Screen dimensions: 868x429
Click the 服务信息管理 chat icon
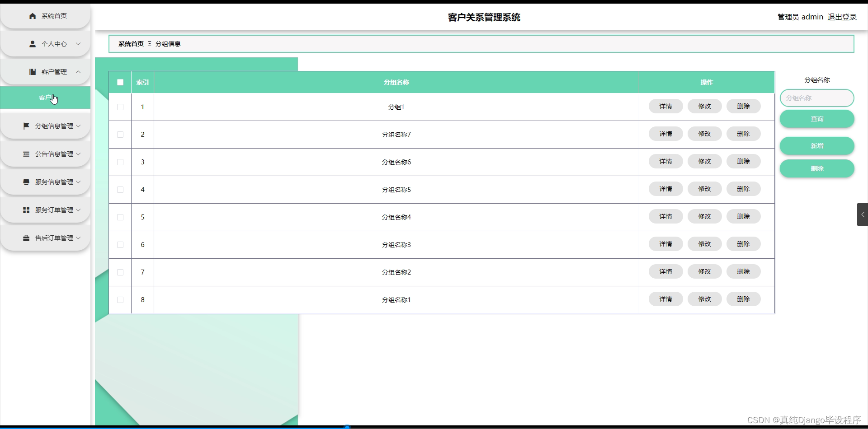pyautogui.click(x=25, y=182)
